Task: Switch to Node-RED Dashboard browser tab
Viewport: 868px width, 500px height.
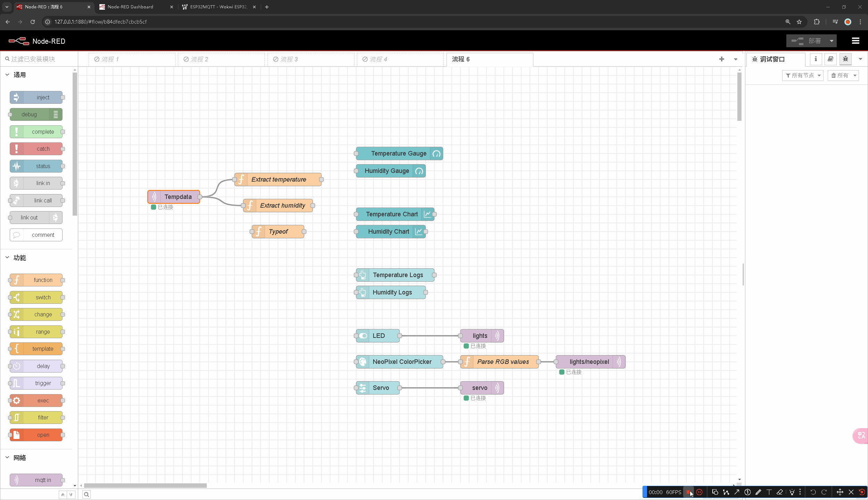Action: tap(130, 7)
